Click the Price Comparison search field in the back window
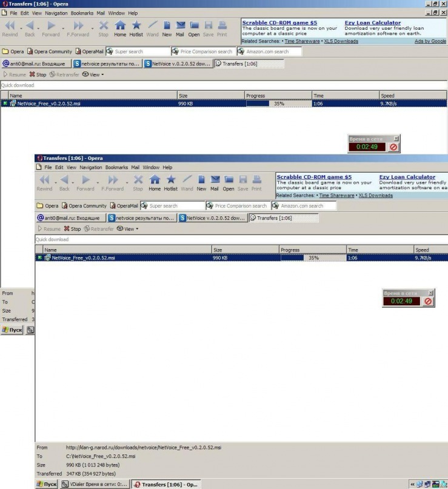 tap(204, 52)
